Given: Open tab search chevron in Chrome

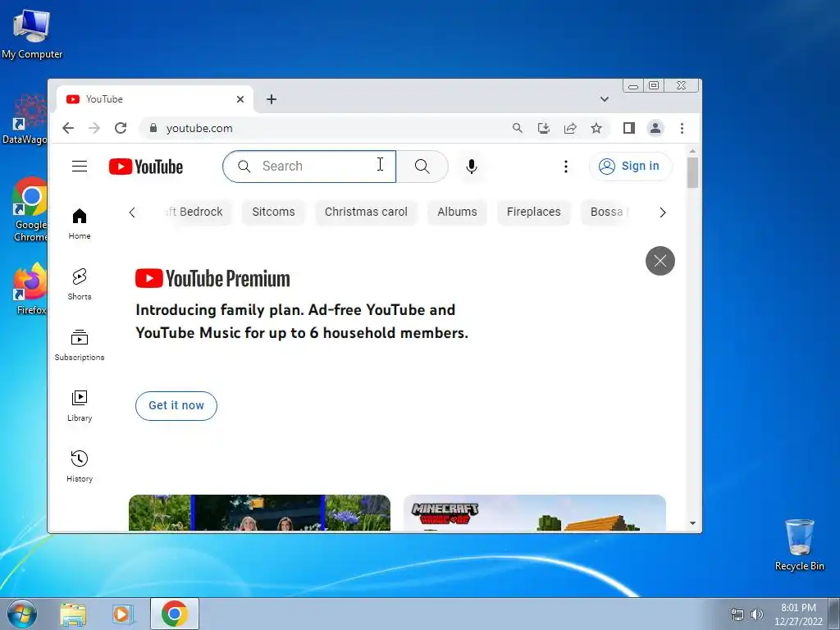Looking at the screenshot, I should point(605,99).
